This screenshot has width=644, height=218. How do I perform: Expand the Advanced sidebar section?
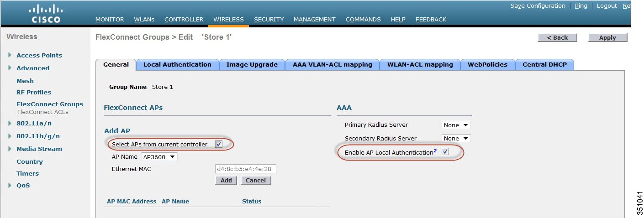[10, 68]
